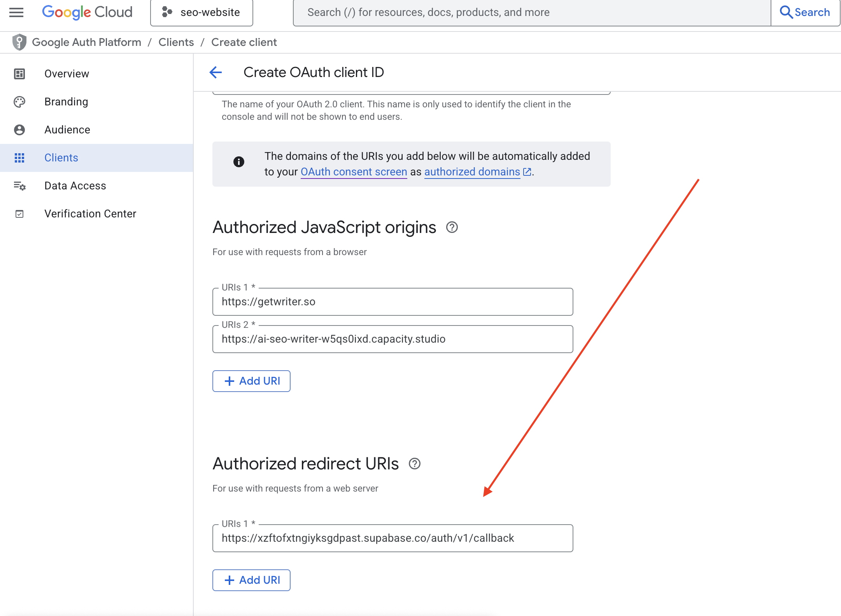Click the Google Auth Platform shield icon
The image size is (841, 616).
point(19,42)
